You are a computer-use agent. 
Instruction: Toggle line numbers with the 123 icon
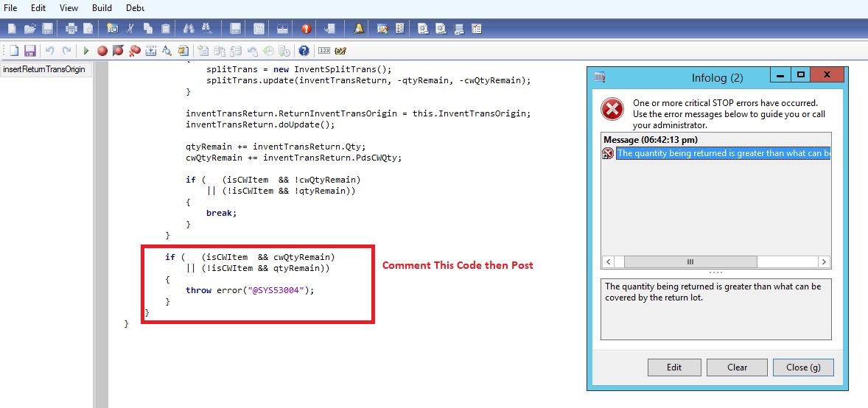pyautogui.click(x=324, y=51)
